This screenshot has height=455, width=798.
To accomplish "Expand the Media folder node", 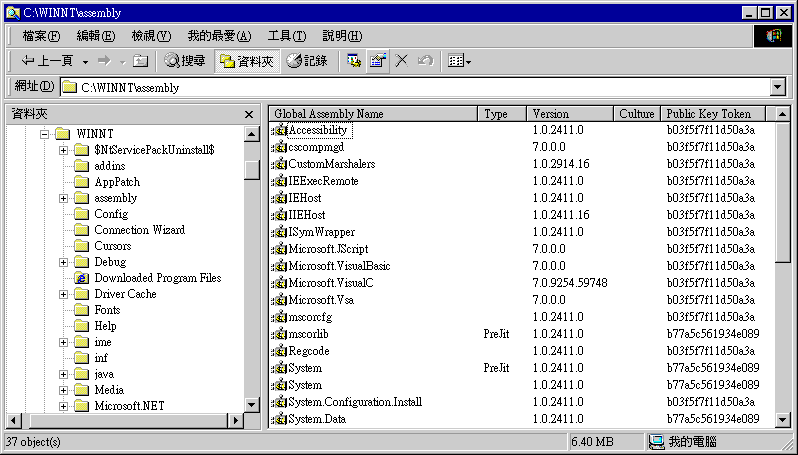I will [63, 390].
